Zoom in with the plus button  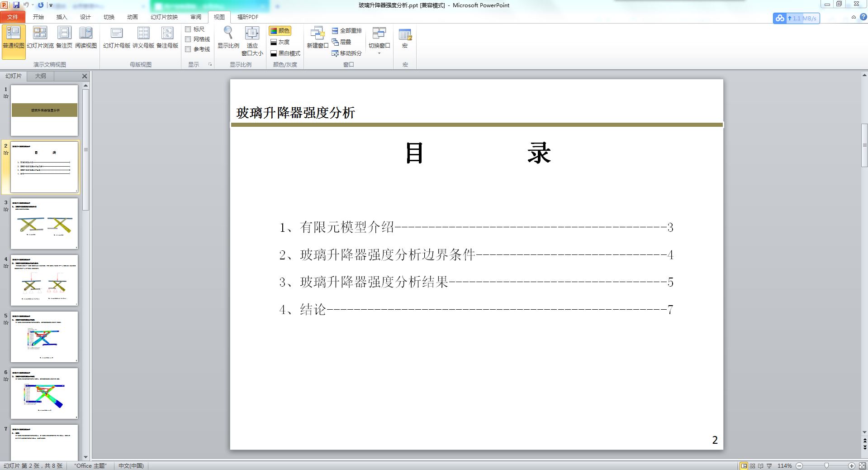(852, 465)
